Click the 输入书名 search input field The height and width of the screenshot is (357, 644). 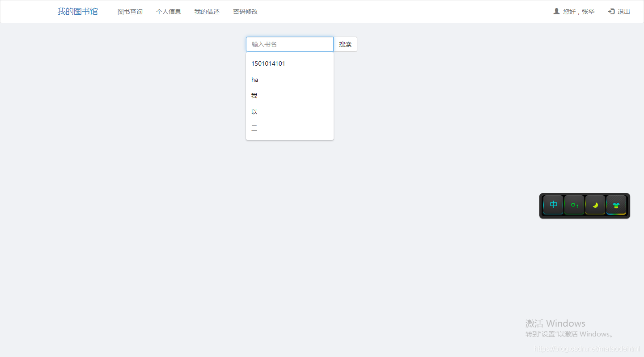click(289, 44)
